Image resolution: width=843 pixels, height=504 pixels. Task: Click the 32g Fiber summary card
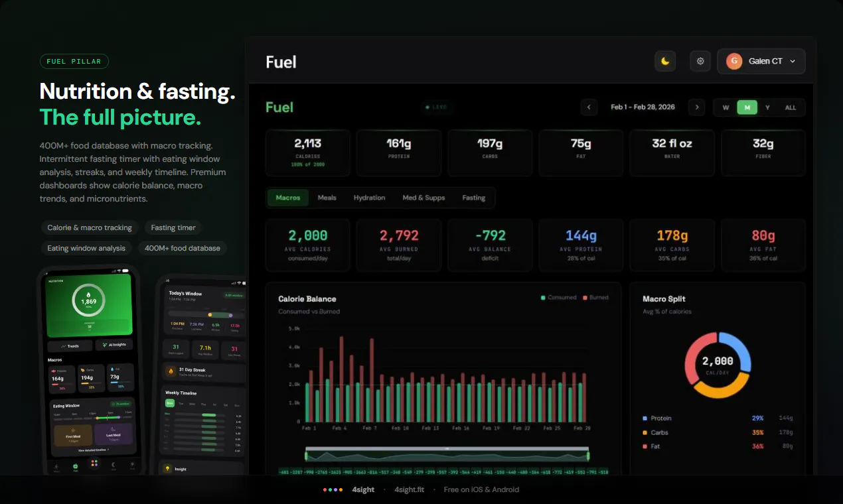coord(763,153)
